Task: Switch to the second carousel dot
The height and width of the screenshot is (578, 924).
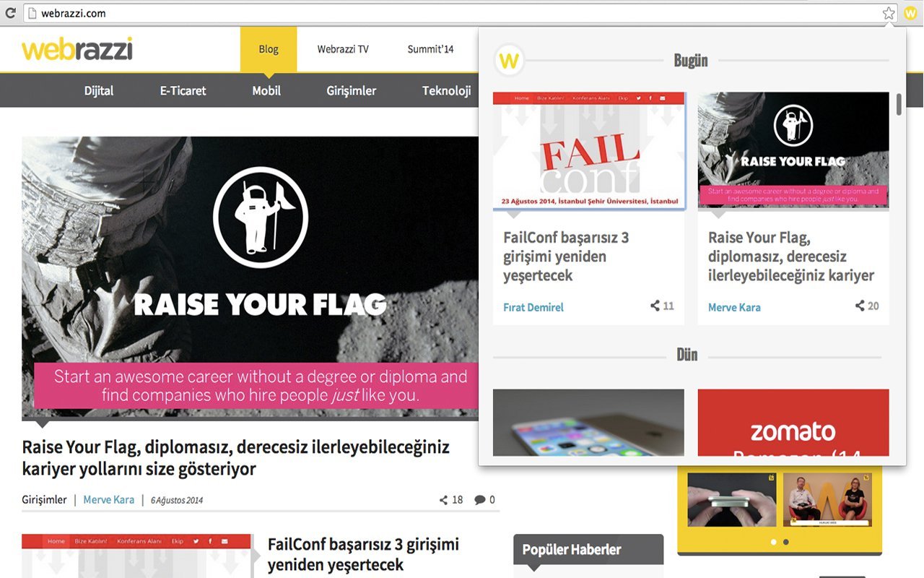Action: coord(786,541)
